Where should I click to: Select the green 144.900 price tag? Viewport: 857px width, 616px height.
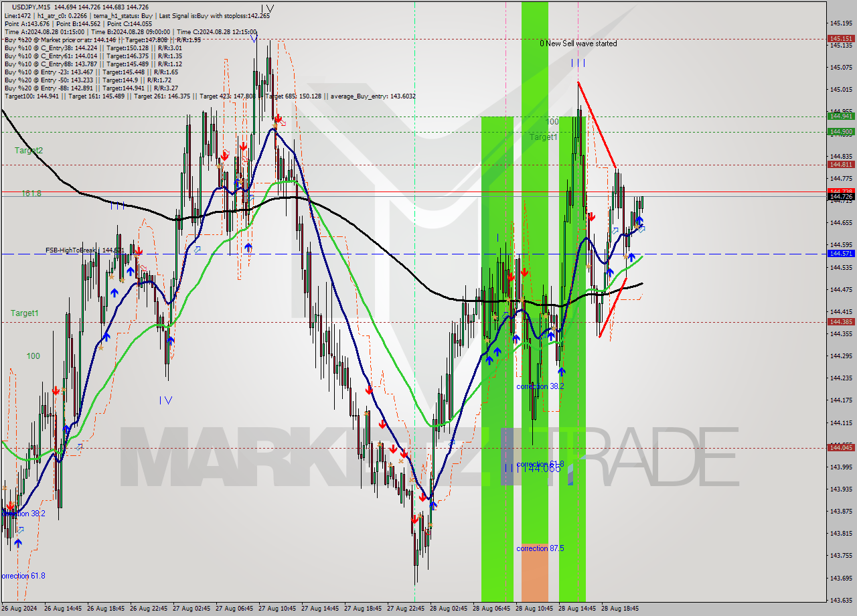coord(841,131)
